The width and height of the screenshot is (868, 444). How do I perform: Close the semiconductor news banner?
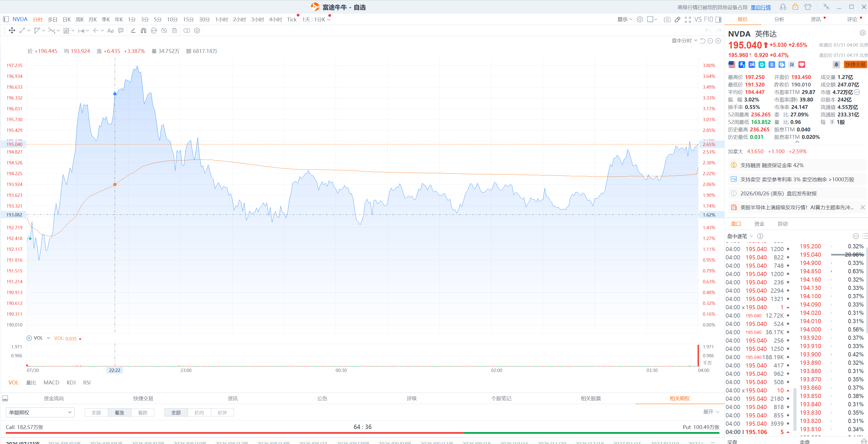pos(862,208)
